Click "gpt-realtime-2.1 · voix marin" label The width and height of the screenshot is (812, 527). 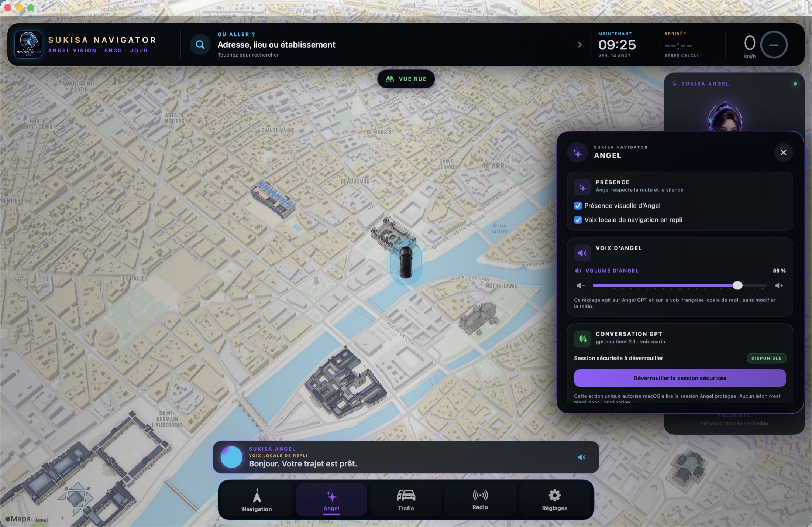(630, 342)
